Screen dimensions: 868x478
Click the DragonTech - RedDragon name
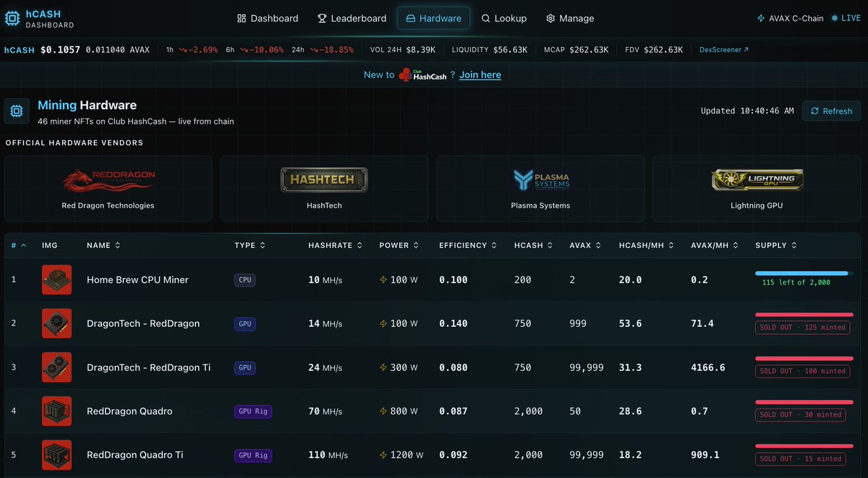[143, 323]
